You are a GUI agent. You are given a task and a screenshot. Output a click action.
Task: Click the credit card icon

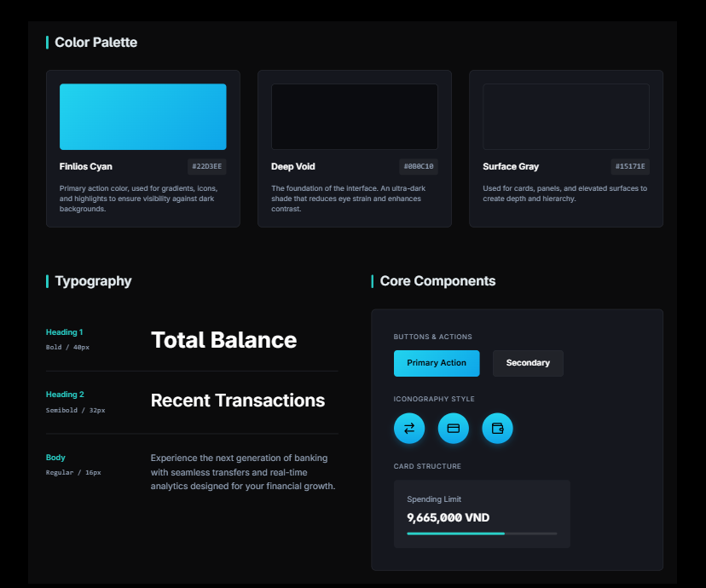click(x=454, y=428)
